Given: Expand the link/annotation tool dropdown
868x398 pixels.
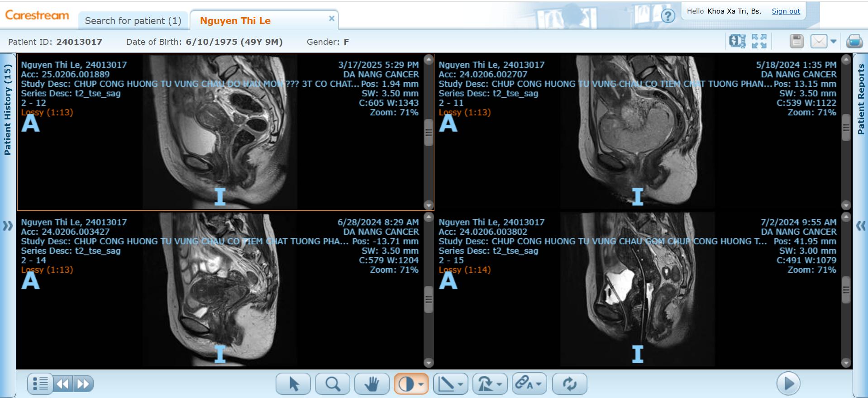Looking at the screenshot, I should pyautogui.click(x=539, y=384).
